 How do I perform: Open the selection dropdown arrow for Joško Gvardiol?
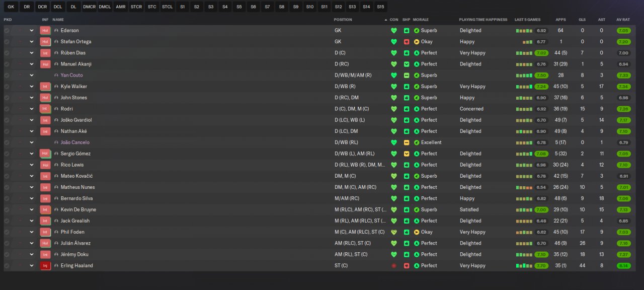(x=32, y=120)
